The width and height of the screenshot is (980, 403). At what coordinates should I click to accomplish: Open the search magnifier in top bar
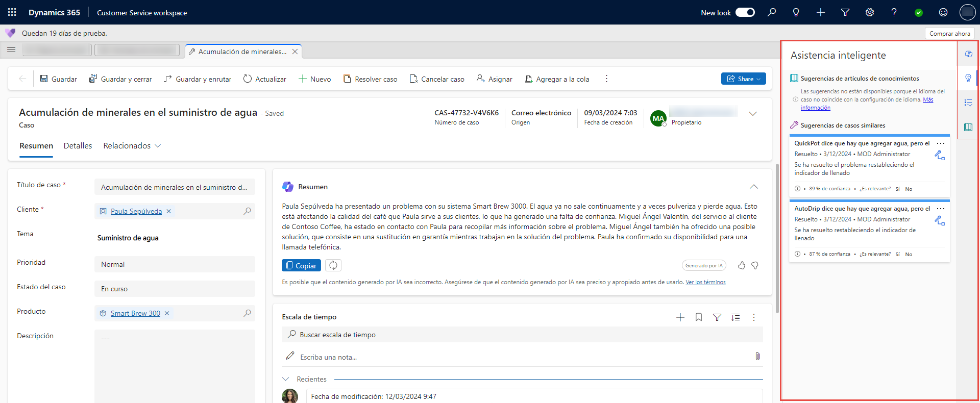772,12
